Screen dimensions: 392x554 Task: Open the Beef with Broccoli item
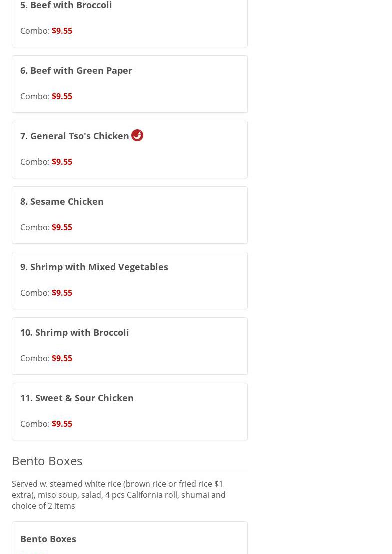coord(66,5)
